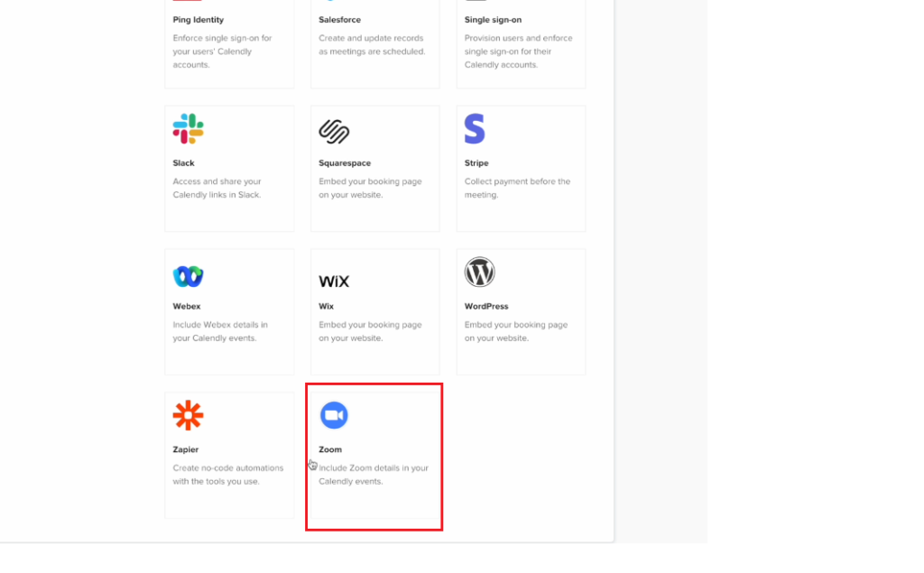The image size is (924, 573).
Task: Open the Zapier integration title
Action: [186, 449]
